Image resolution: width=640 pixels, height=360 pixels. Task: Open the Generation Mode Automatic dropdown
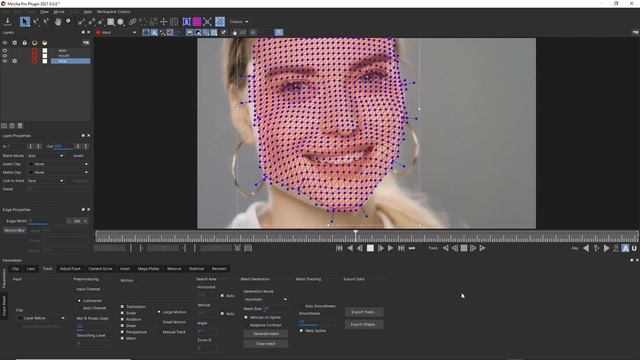(x=265, y=299)
